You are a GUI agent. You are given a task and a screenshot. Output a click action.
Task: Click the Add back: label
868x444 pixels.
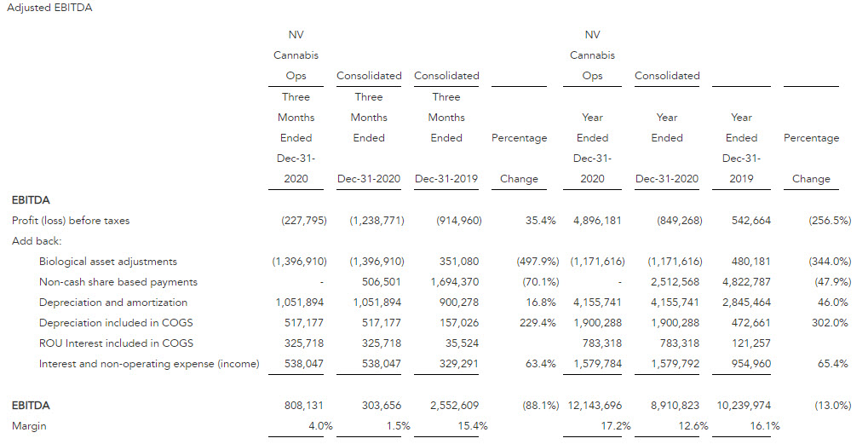37,240
